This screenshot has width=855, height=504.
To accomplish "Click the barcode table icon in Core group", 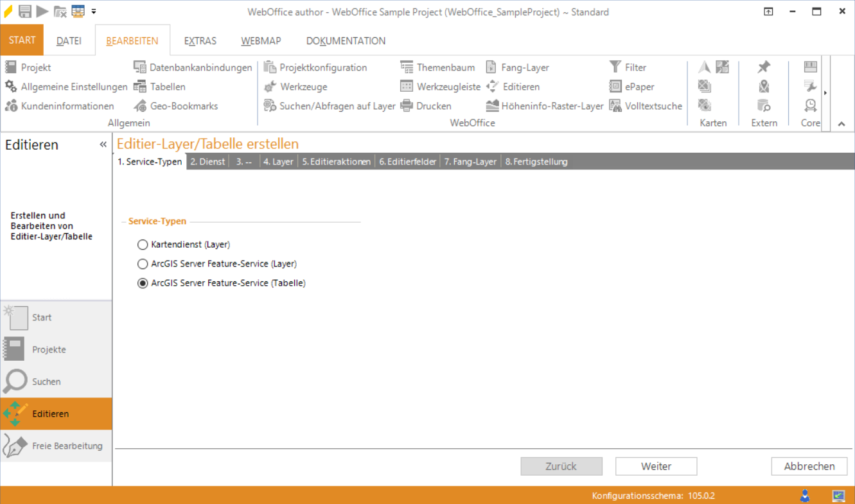I will pyautogui.click(x=811, y=67).
